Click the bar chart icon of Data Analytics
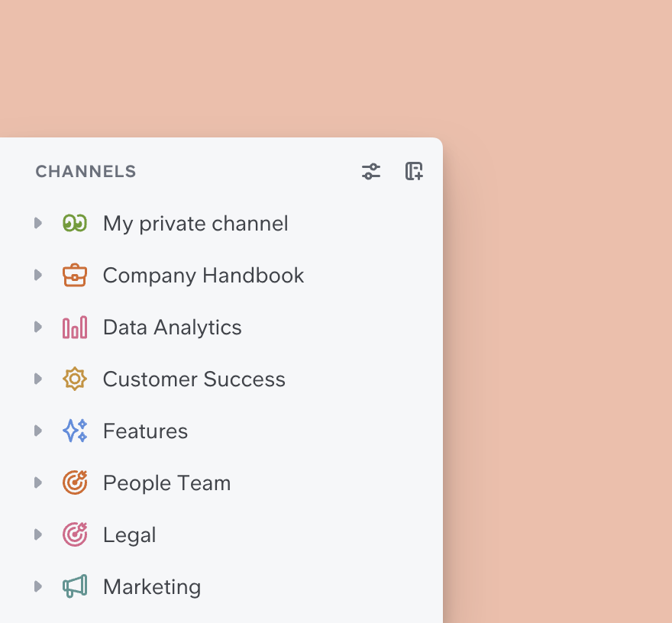This screenshot has width=672, height=623. [75, 328]
